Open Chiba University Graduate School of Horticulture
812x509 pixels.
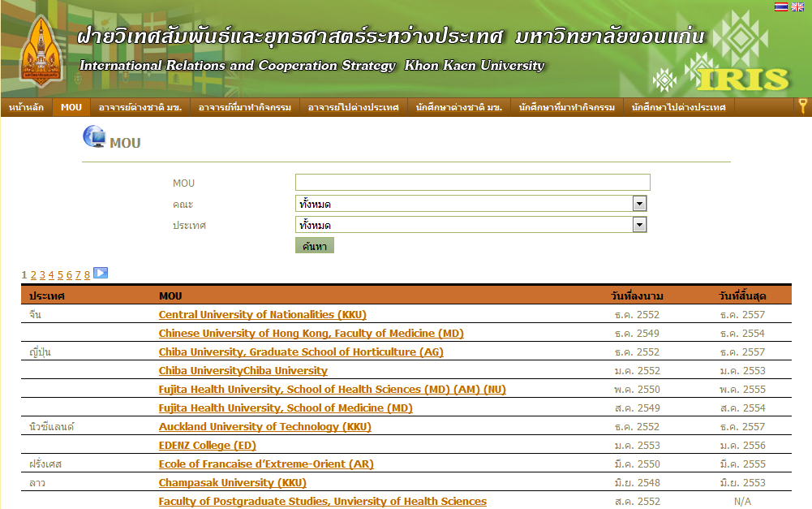coord(301,352)
